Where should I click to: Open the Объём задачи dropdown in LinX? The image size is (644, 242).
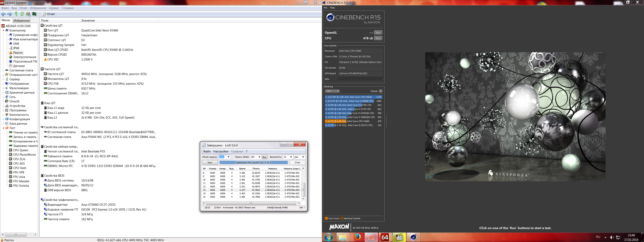[228, 157]
